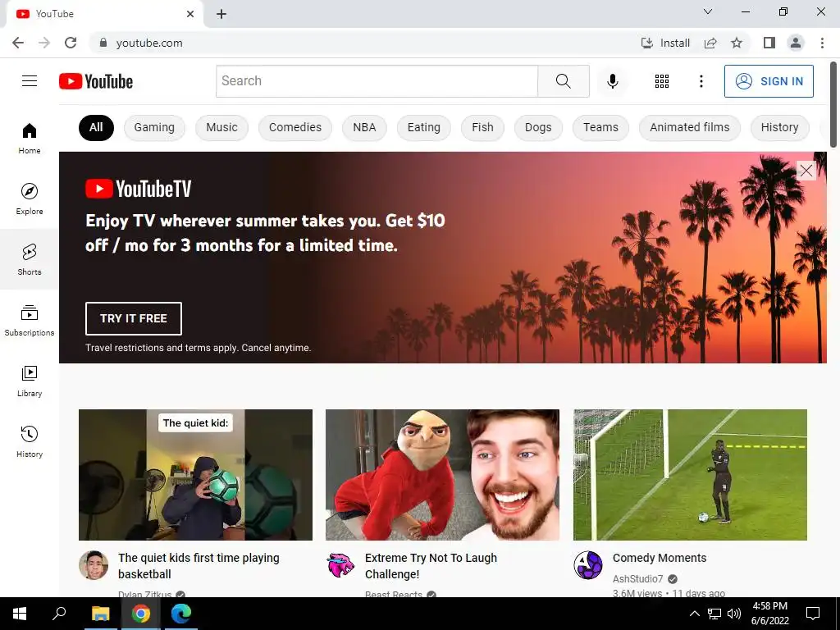
Task: Open Comedy Moments soccer thumbnail
Action: (x=690, y=475)
